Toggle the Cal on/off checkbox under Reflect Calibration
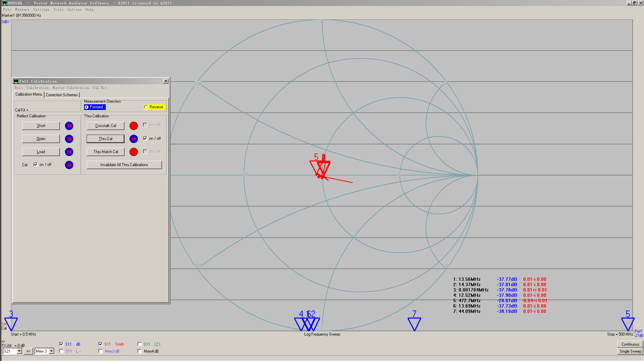 [35, 164]
